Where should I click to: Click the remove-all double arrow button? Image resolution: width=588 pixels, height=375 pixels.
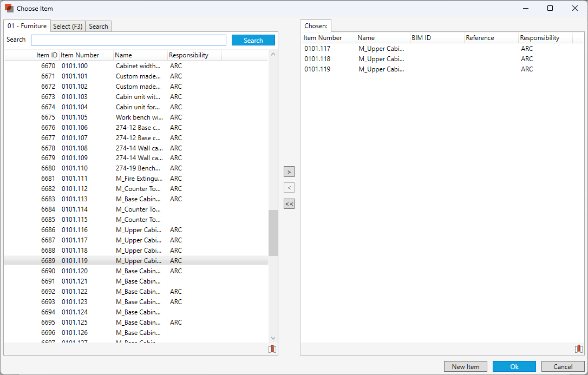289,204
